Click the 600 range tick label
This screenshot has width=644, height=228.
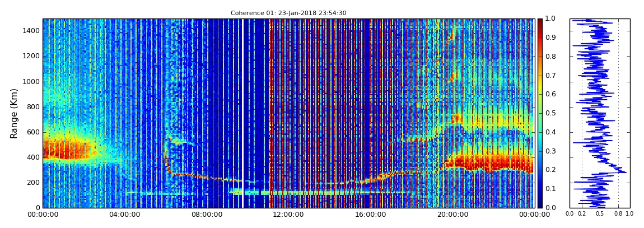[x=34, y=132]
